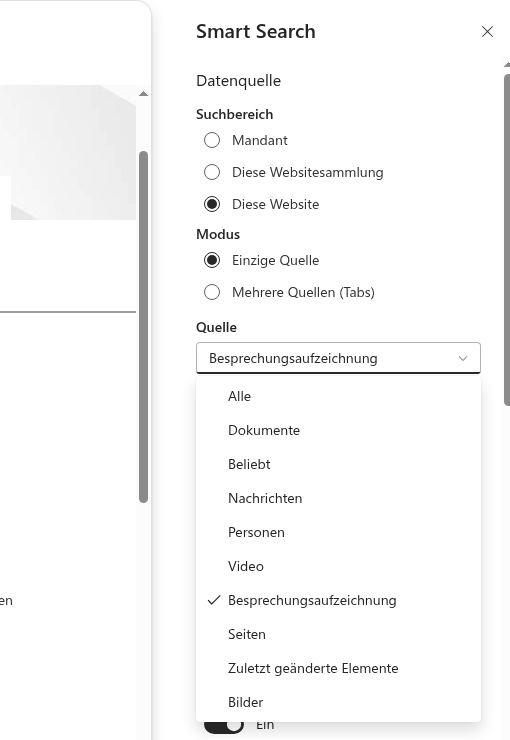Select Bilder from dropdown list
Viewport: 510px width, 740px height.
coord(338,702)
